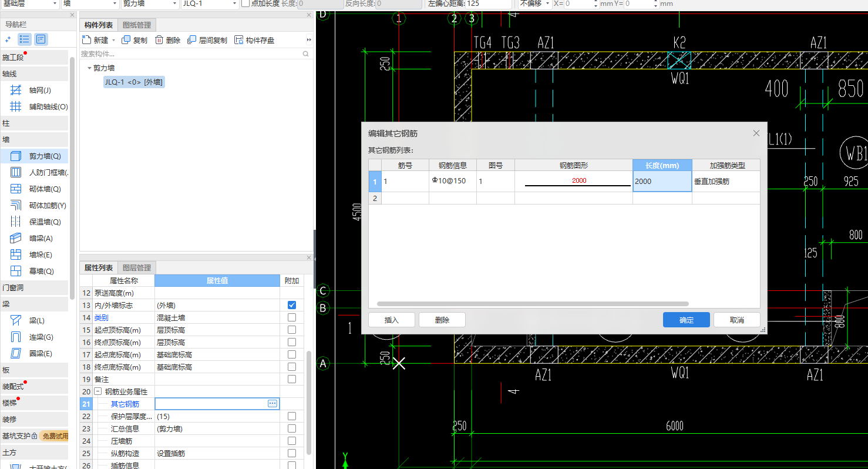The image size is (868, 469).
Task: Click the 构件存盘 save component icon
Action: click(x=238, y=40)
